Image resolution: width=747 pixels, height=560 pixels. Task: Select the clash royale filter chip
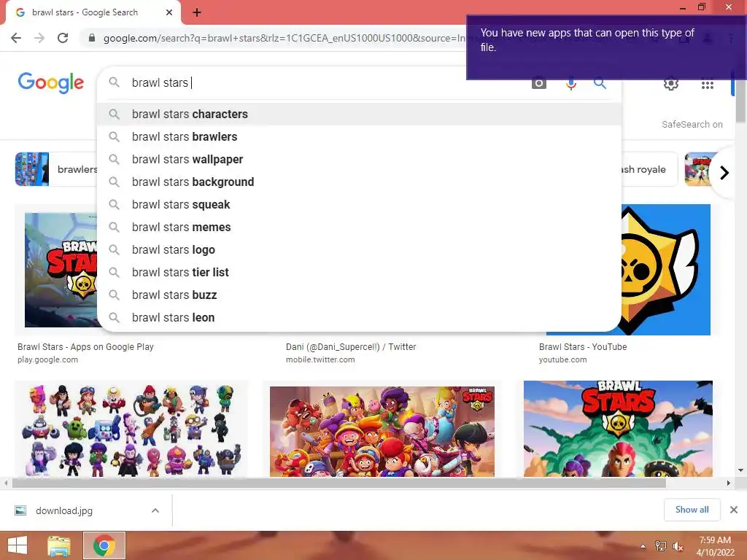pos(648,169)
